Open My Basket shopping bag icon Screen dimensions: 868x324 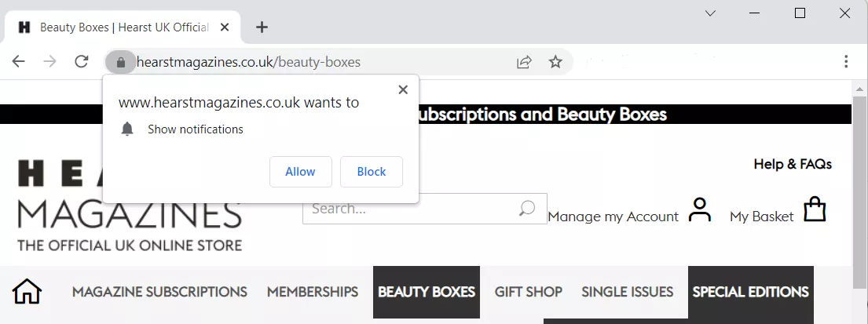815,209
